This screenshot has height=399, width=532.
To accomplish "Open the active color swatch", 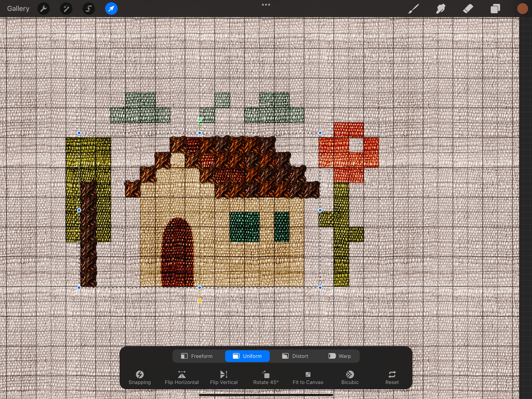I will (522, 9).
